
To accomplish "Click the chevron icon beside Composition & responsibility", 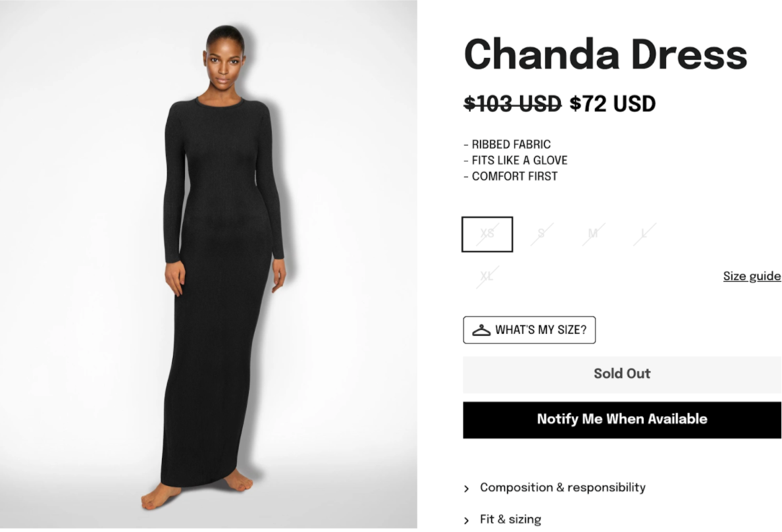I will pyautogui.click(x=466, y=489).
